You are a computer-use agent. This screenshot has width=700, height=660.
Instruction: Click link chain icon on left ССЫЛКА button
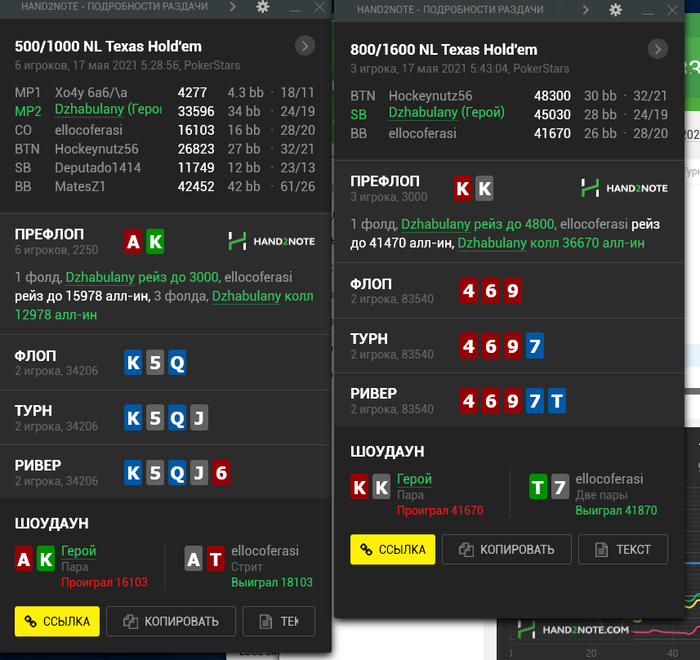tap(30, 621)
